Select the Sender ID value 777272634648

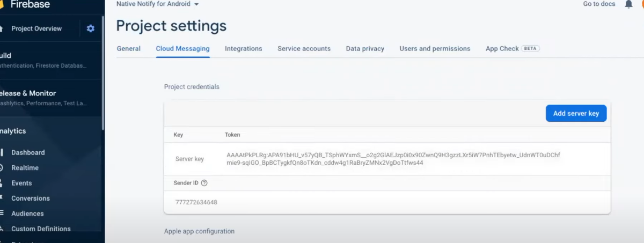pyautogui.click(x=196, y=202)
